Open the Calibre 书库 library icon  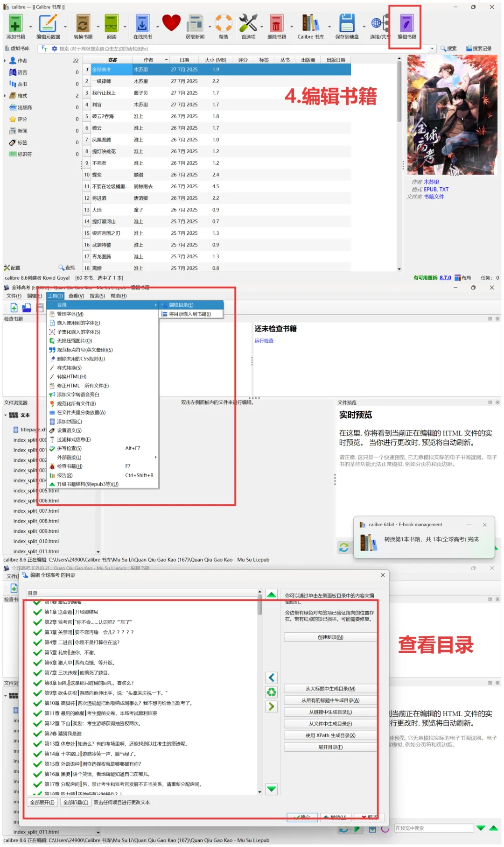click(x=310, y=23)
